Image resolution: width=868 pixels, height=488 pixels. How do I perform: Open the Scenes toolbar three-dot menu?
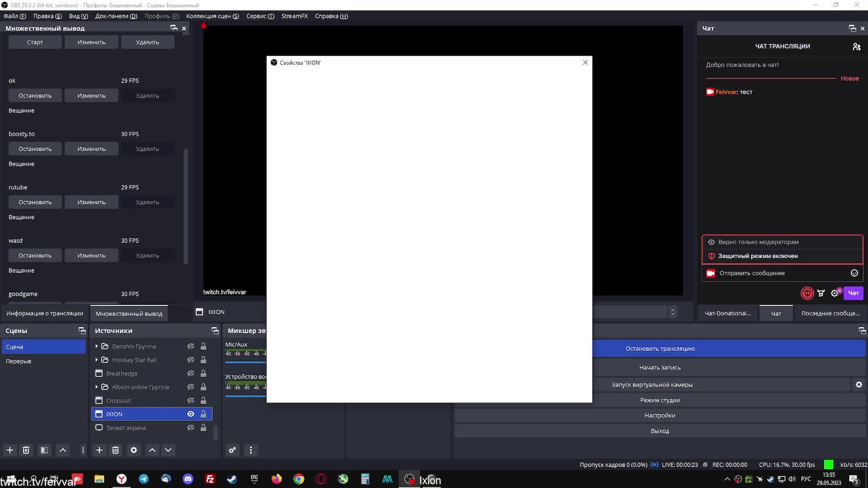[83, 450]
